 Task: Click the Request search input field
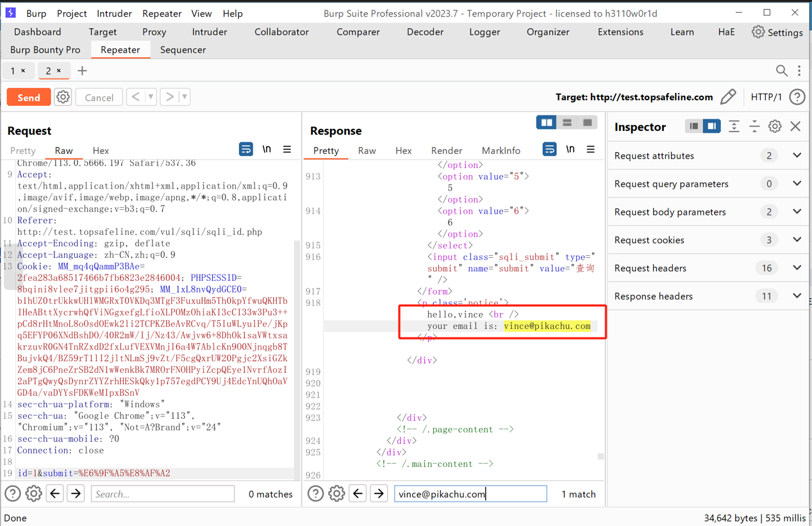click(x=163, y=493)
